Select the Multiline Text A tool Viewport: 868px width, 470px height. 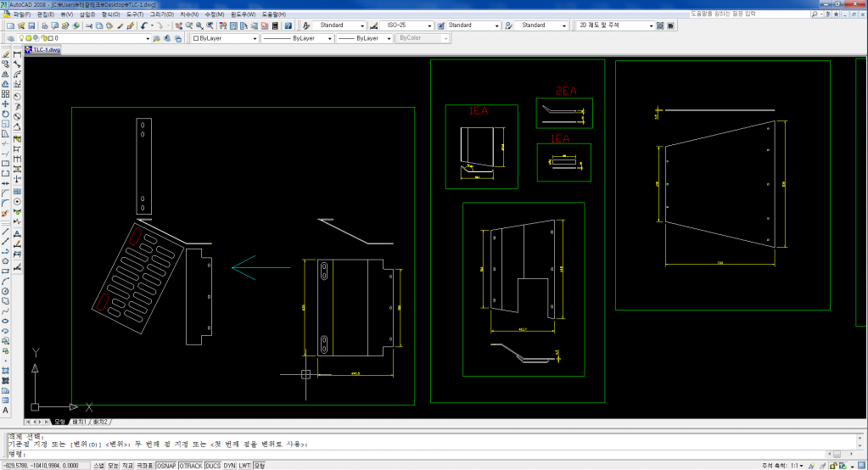coord(6,411)
